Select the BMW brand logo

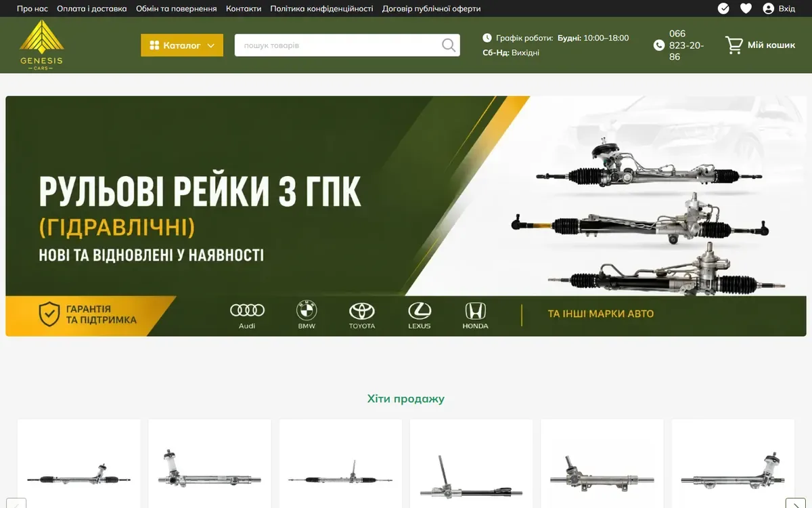point(307,316)
